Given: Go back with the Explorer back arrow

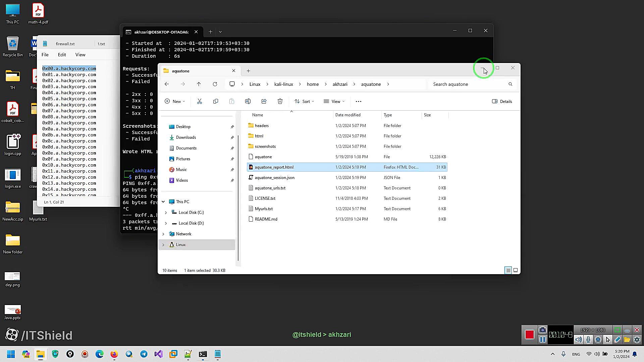Looking at the screenshot, I should coord(167,84).
